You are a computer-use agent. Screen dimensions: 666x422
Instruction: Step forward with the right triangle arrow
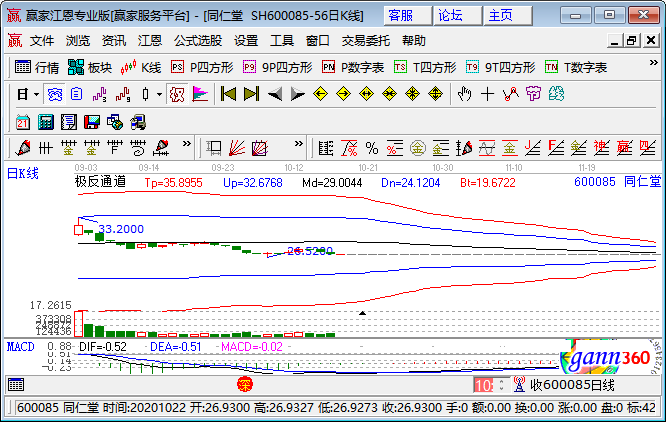298,94
